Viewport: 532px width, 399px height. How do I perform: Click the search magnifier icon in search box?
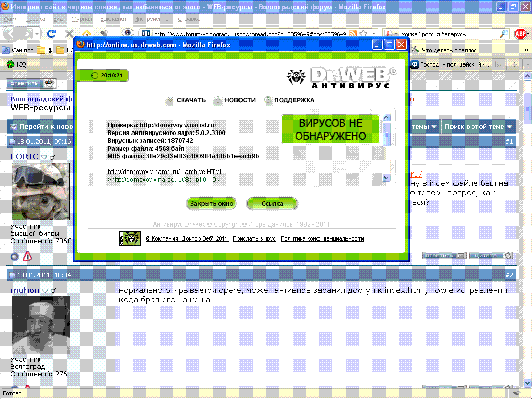tap(504, 34)
